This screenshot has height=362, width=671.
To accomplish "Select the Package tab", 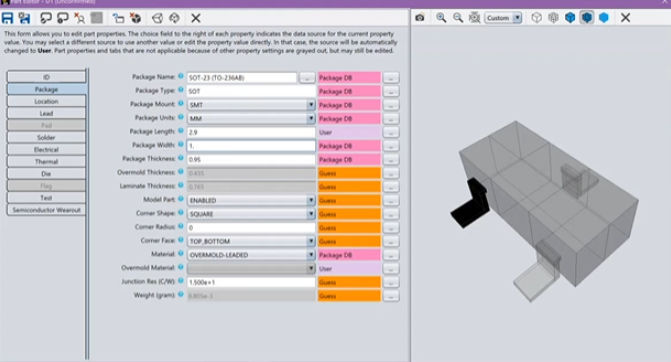I will 46,89.
